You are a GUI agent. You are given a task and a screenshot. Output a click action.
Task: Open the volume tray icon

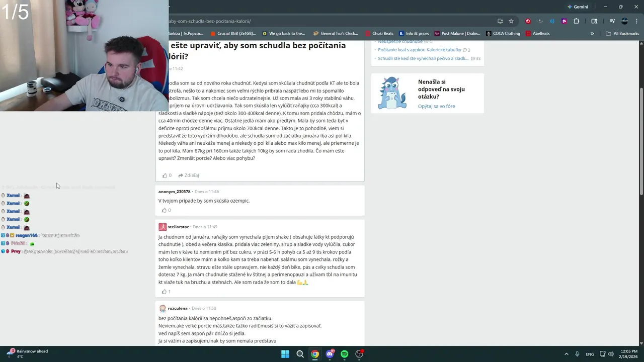611,354
